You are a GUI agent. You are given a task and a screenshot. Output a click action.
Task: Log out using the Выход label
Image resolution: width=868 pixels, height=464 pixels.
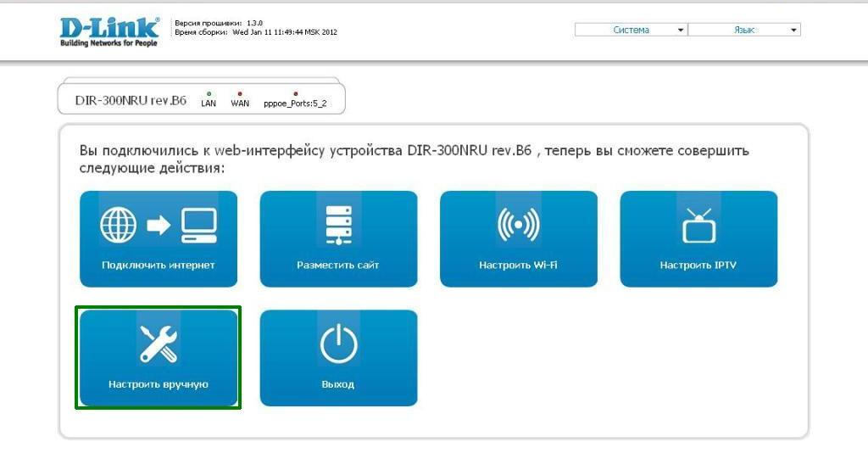(x=338, y=384)
